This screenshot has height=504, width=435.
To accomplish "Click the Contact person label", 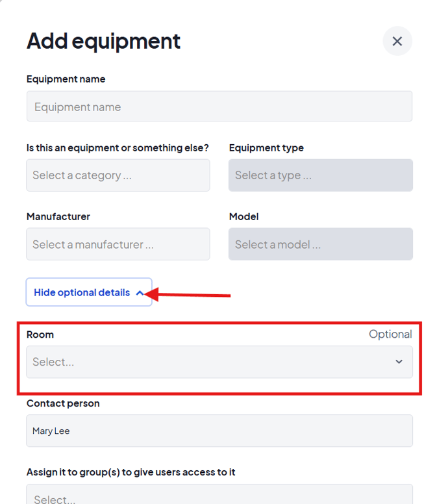I will [63, 403].
